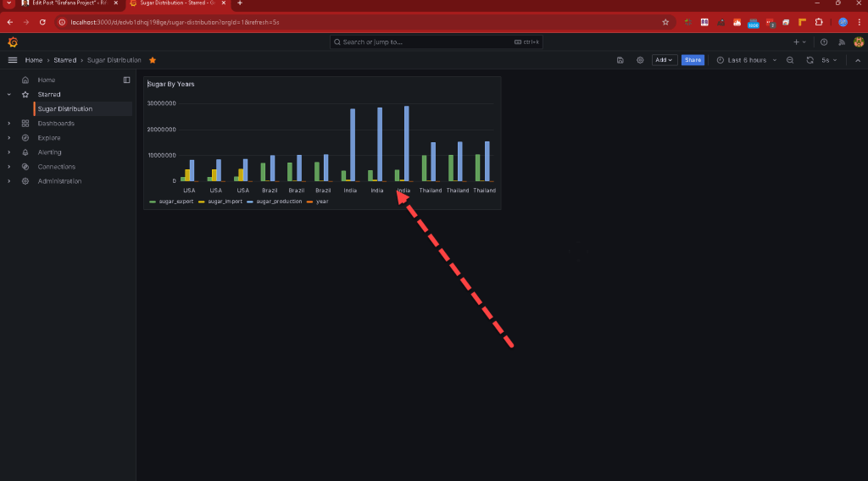The height and width of the screenshot is (481, 868).
Task: Save the dashboard via the disk icon
Action: click(620, 60)
